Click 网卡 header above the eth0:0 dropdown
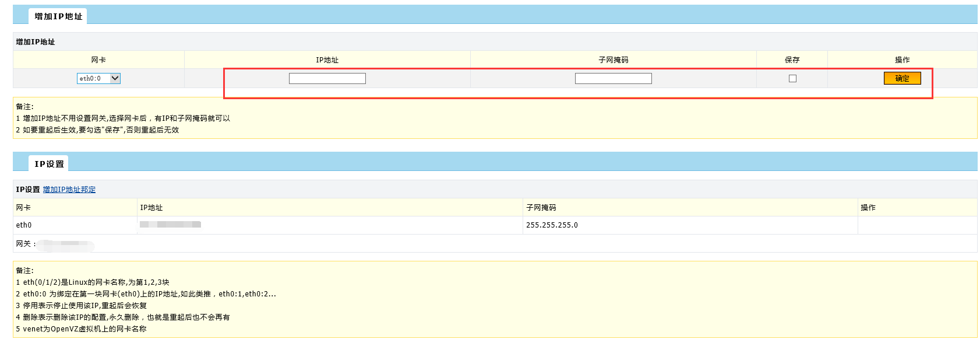This screenshot has width=980, height=339. coord(98,60)
